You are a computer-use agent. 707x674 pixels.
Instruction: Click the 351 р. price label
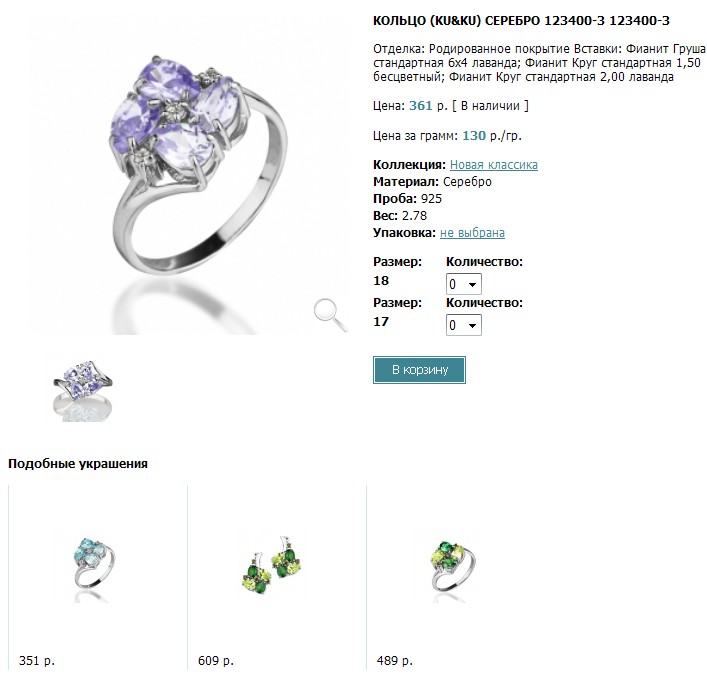tap(37, 661)
